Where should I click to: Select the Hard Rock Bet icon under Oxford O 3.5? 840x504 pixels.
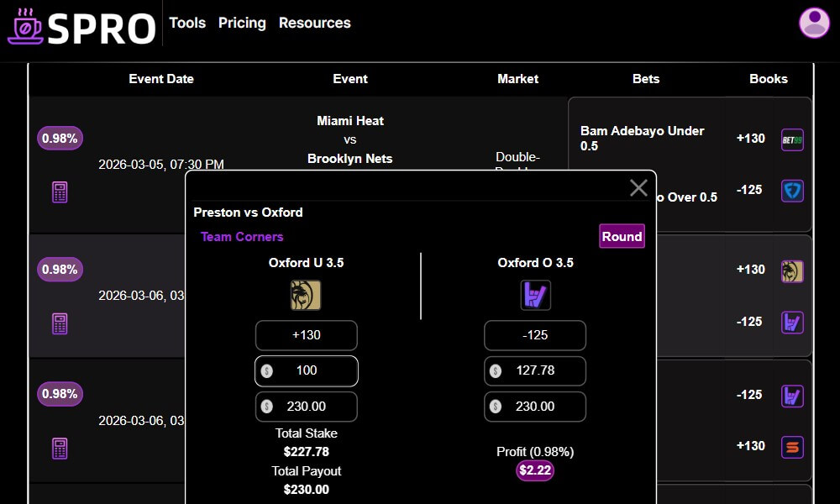coord(535,295)
